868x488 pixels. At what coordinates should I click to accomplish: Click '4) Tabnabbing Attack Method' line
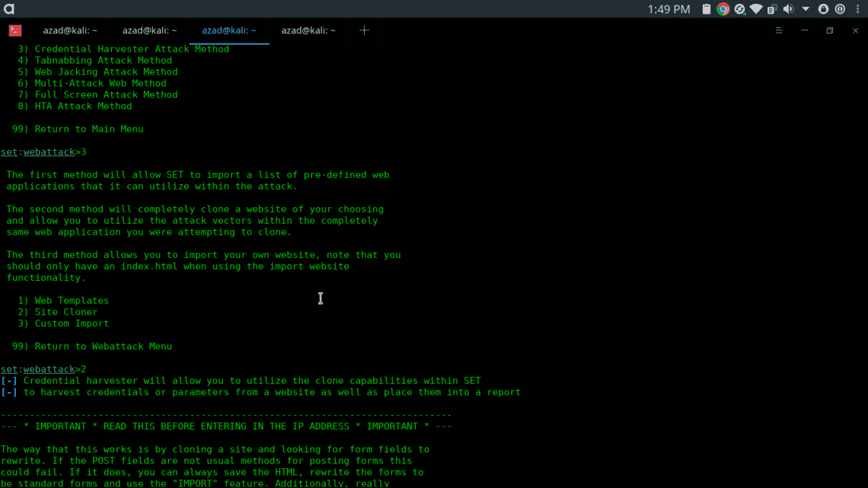[94, 60]
